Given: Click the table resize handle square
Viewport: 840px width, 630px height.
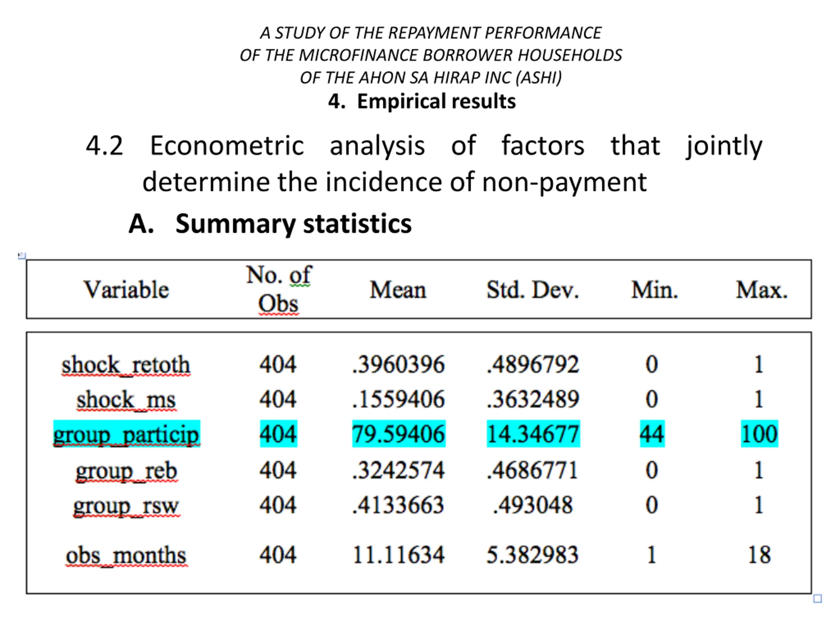Looking at the screenshot, I should coord(818,599).
